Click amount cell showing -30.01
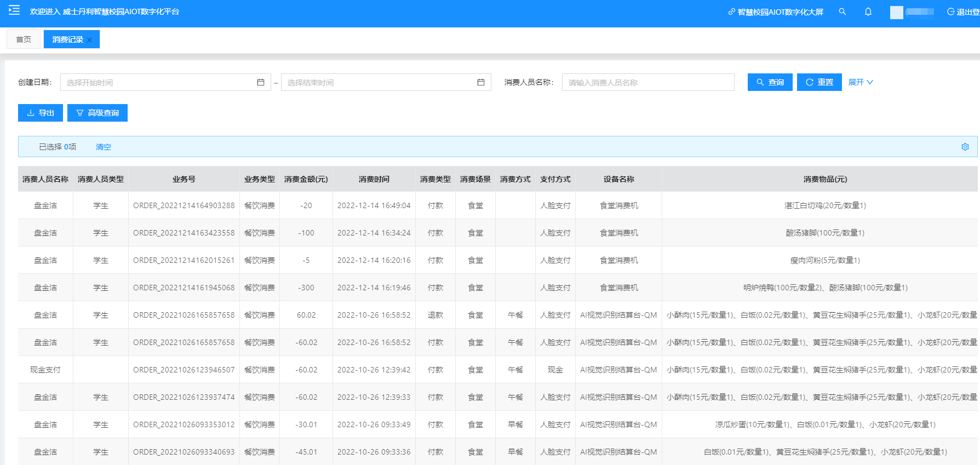The image size is (980, 465). [x=306, y=424]
